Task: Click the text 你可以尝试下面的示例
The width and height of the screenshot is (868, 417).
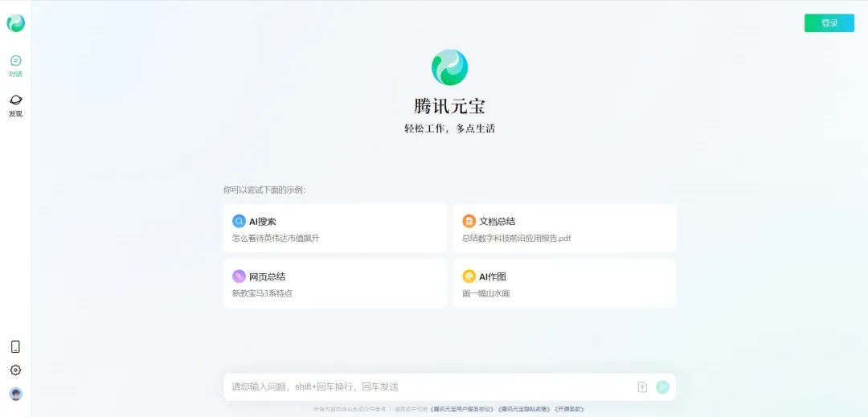Action: 264,190
